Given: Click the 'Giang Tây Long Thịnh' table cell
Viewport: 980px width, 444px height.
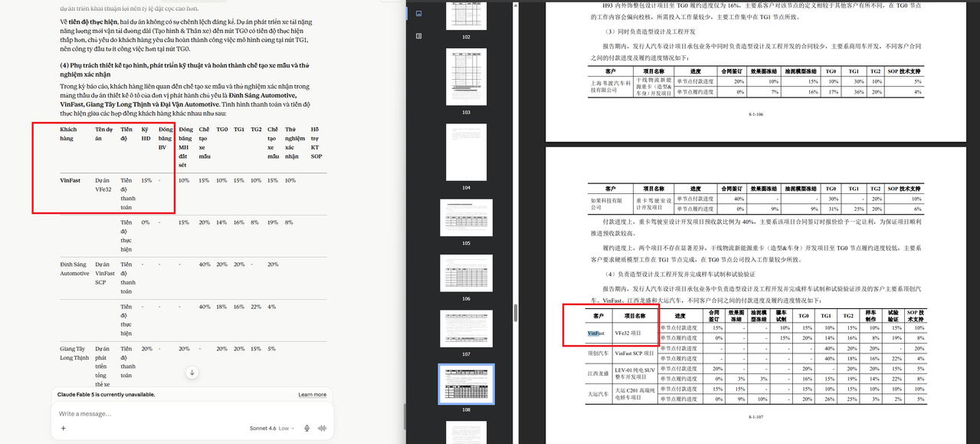Looking at the screenshot, I should point(75,353).
